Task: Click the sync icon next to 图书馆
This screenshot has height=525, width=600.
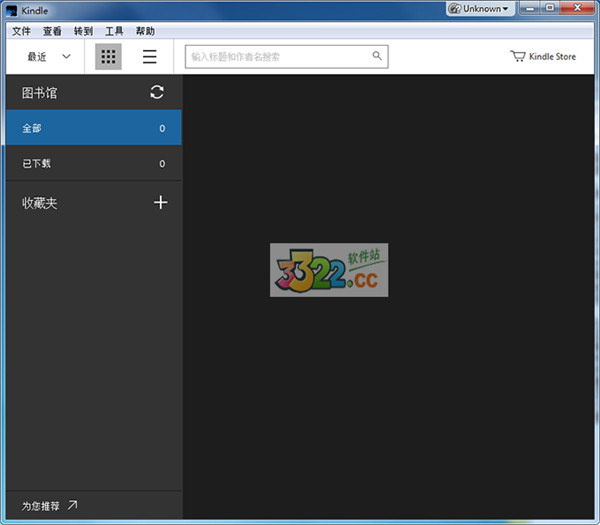Action: pyautogui.click(x=157, y=92)
